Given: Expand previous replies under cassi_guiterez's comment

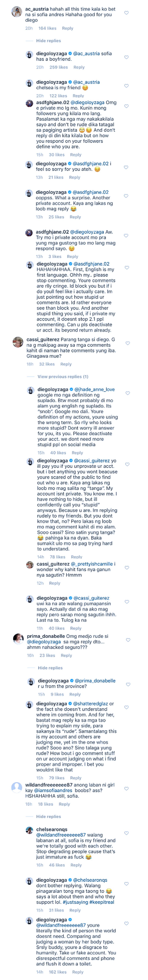Looking at the screenshot, I should tap(63, 377).
